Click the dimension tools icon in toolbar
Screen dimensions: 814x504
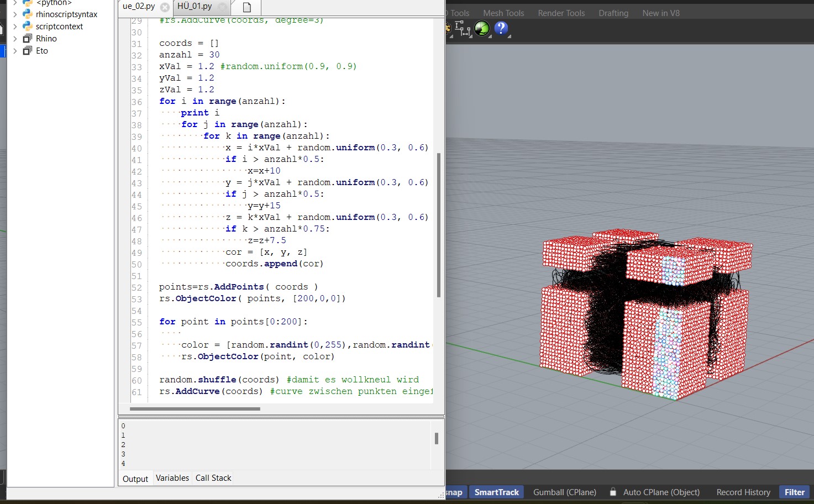(x=463, y=29)
